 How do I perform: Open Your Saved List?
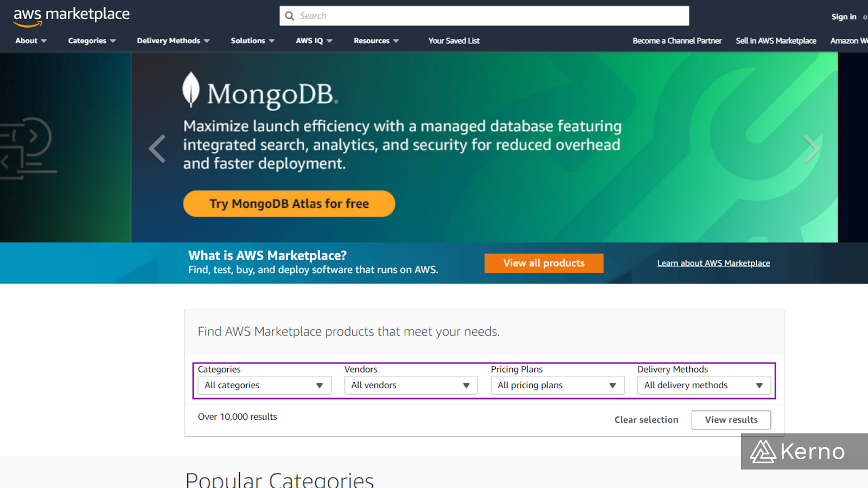pos(454,41)
